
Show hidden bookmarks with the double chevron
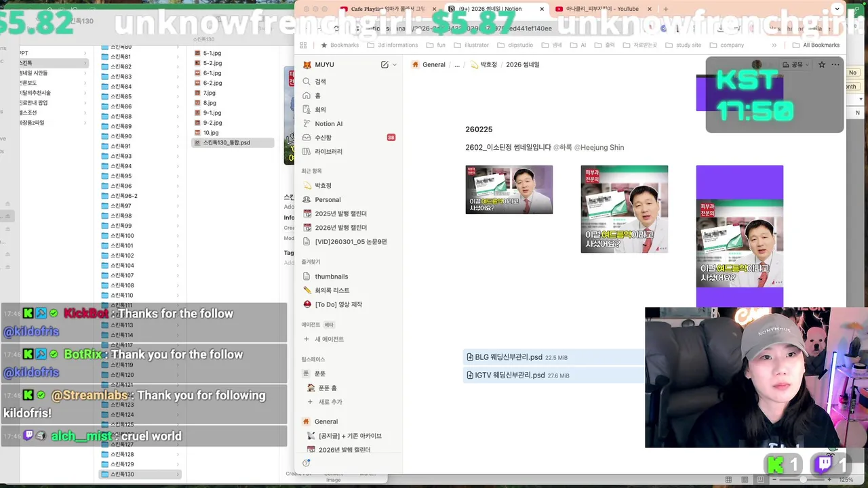(774, 45)
